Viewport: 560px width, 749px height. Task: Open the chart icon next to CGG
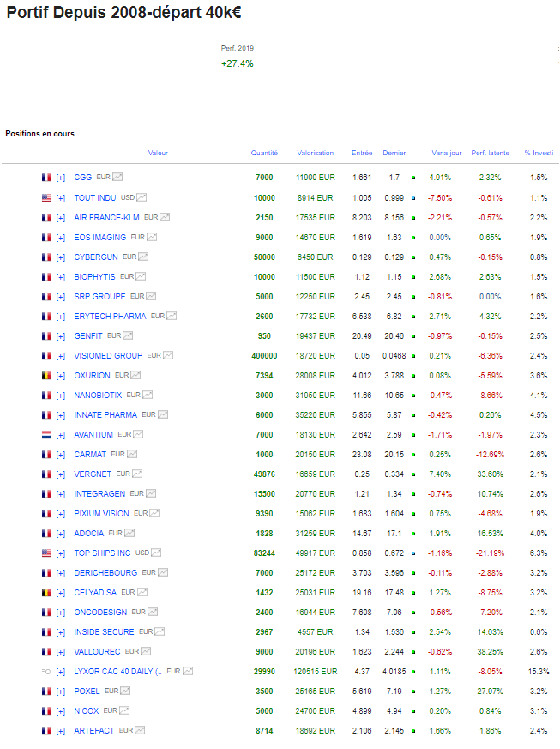(x=117, y=178)
